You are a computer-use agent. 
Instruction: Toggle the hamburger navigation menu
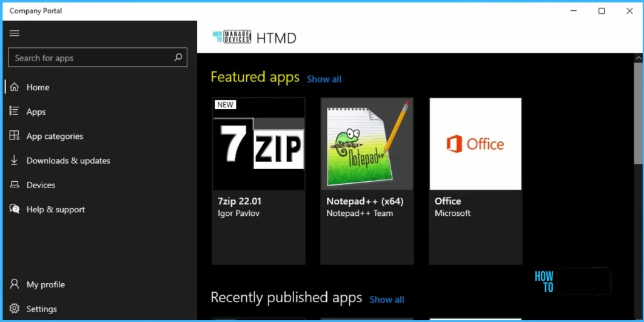pyautogui.click(x=15, y=33)
